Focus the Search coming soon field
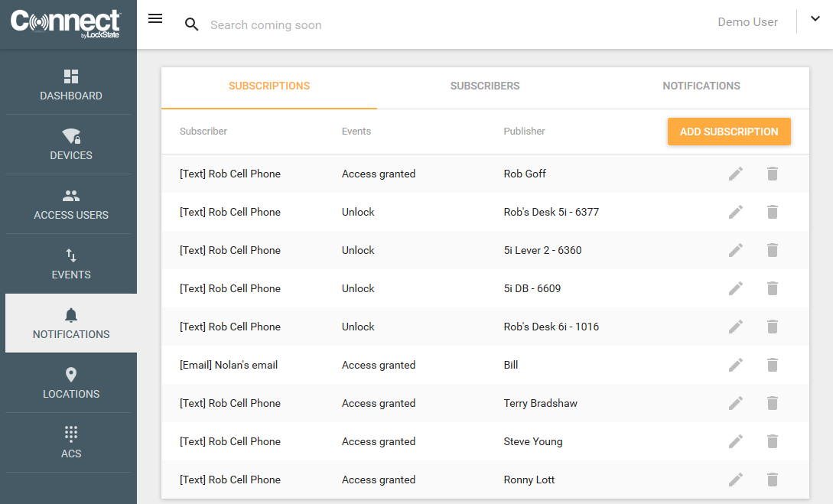The height and width of the screenshot is (504, 833). [x=265, y=25]
